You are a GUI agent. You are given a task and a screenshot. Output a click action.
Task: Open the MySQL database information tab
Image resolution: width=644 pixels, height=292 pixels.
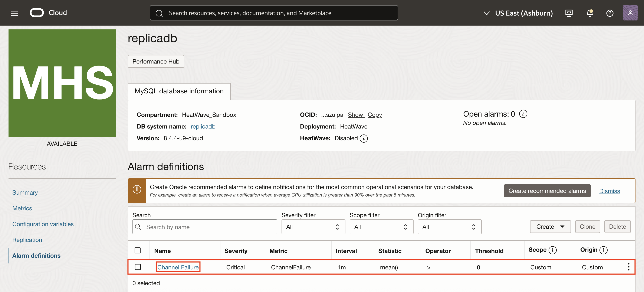click(179, 91)
